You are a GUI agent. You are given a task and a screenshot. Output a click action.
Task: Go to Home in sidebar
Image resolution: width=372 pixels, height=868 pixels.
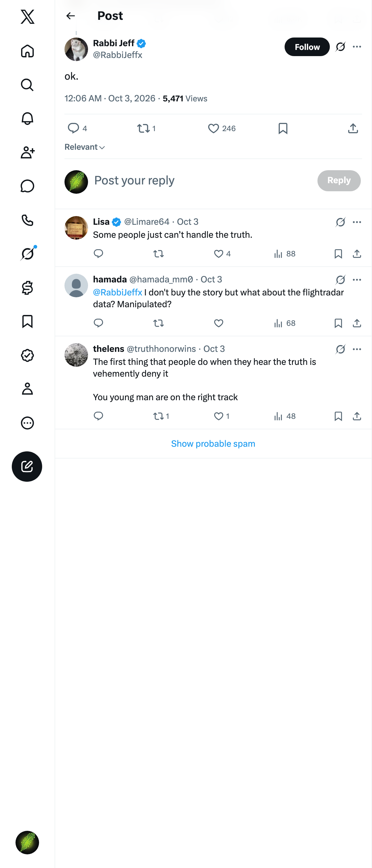click(27, 51)
